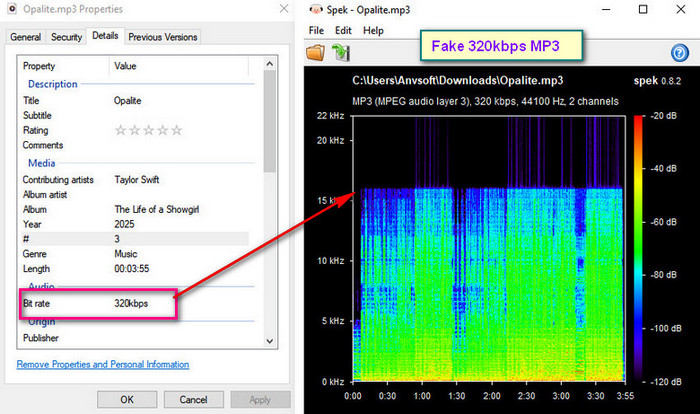Click the empty Subtitle row
Image resolution: width=700 pixels, height=414 pixels.
tap(134, 115)
